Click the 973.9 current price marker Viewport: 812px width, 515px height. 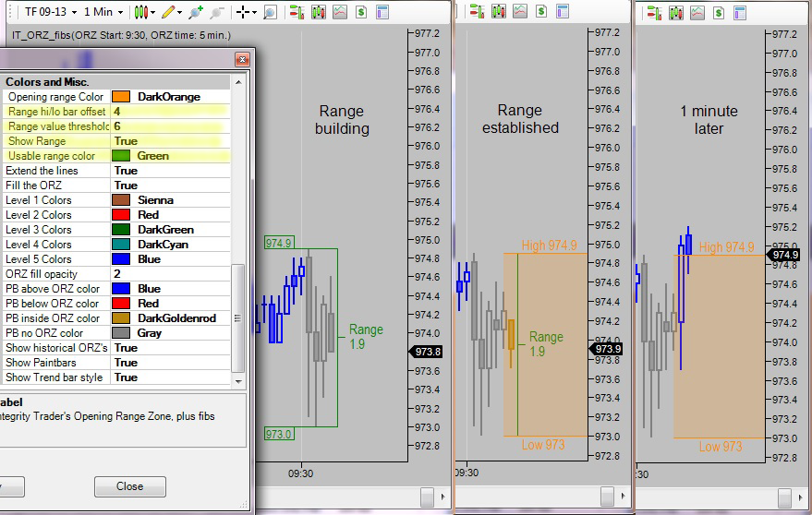(606, 349)
